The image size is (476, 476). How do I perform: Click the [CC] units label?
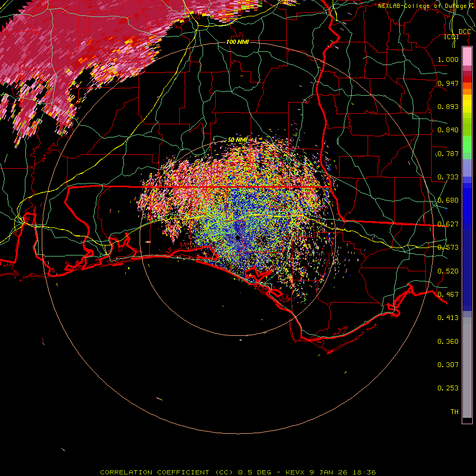tap(452, 36)
